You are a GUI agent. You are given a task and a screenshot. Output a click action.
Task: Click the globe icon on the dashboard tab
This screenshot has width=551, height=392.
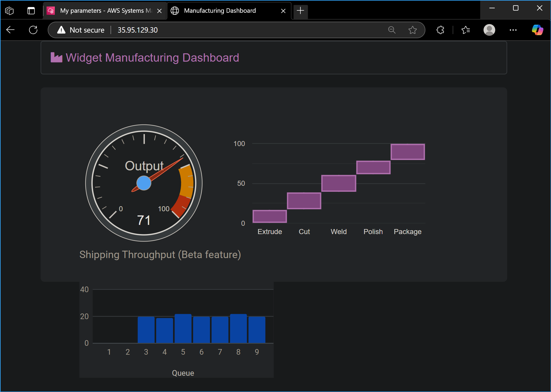point(175,10)
